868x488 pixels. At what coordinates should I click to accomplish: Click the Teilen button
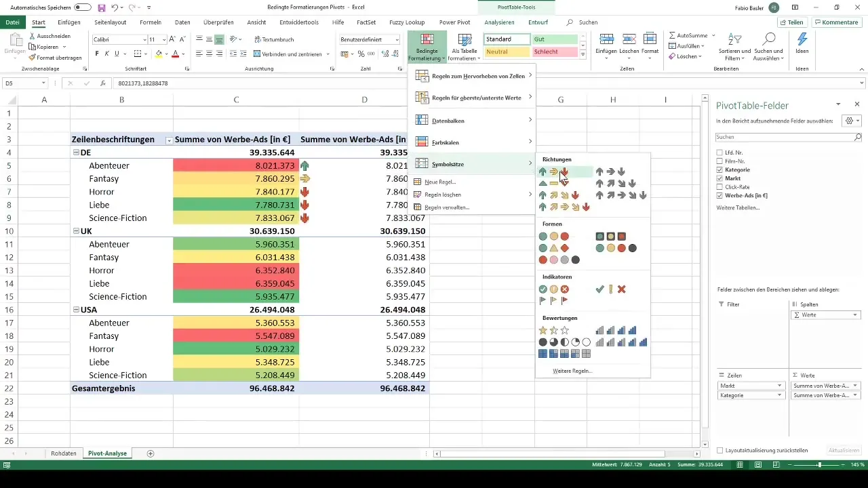(792, 22)
